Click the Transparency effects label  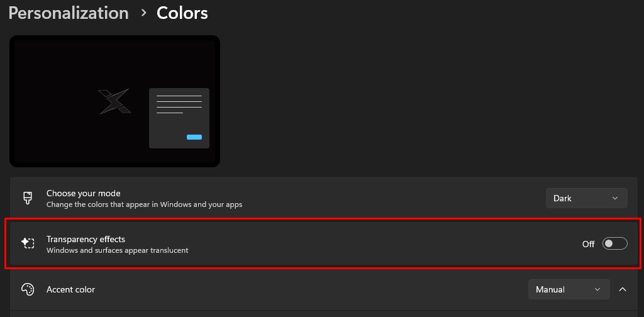pyautogui.click(x=86, y=239)
